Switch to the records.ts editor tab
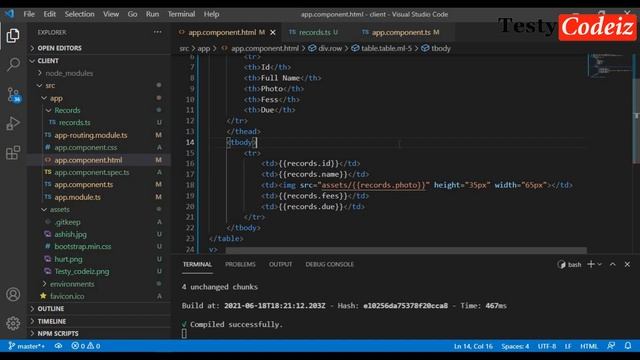The image size is (640, 360). [314, 32]
